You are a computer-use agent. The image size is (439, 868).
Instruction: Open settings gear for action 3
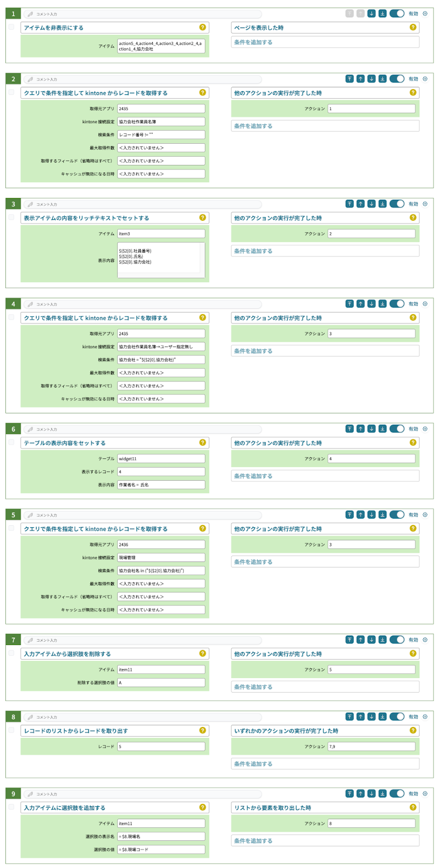(425, 204)
